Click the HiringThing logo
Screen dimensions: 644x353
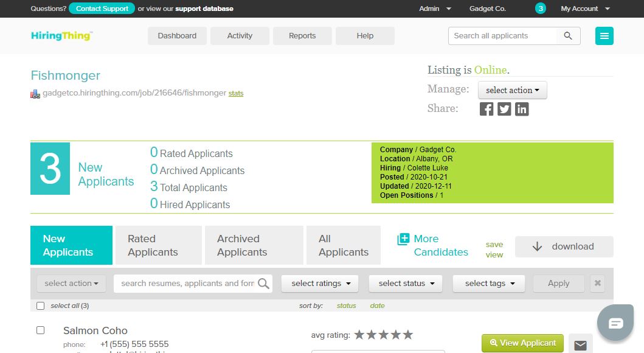pos(61,36)
